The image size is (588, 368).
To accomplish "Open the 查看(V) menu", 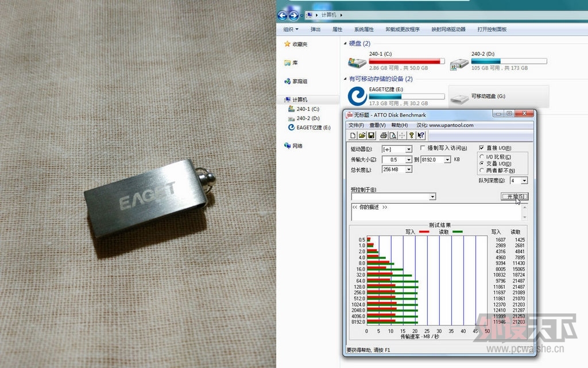I will pos(377,125).
